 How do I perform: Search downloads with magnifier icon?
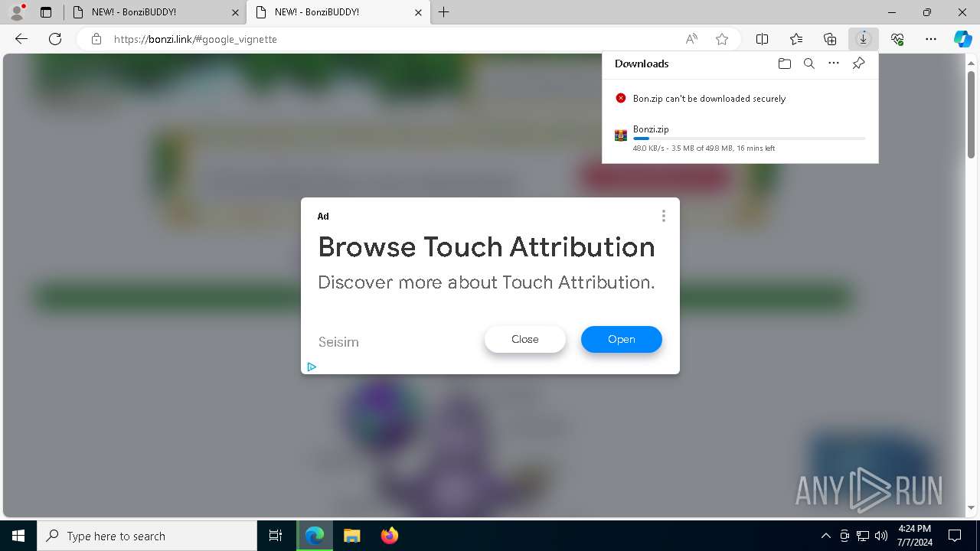pyautogui.click(x=808, y=64)
